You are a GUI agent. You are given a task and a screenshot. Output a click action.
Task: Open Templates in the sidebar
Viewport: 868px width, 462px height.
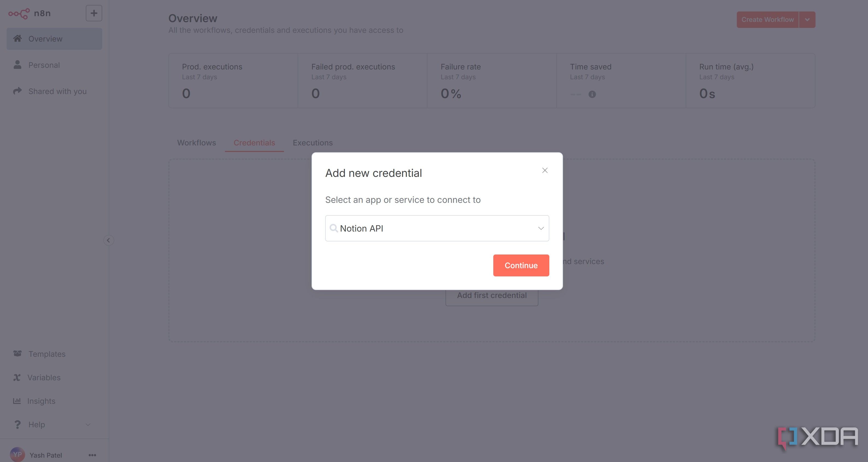coord(54,354)
